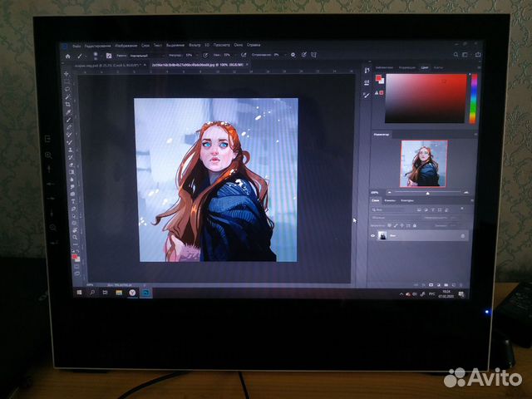Open the Properties panel icon in dock
This screenshot has width=532, height=399.
(x=367, y=83)
